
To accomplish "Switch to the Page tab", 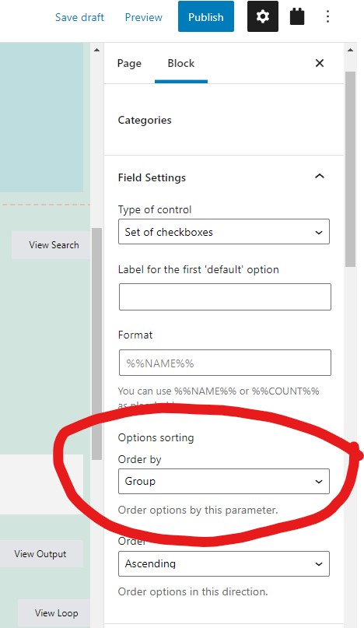I will tap(129, 63).
